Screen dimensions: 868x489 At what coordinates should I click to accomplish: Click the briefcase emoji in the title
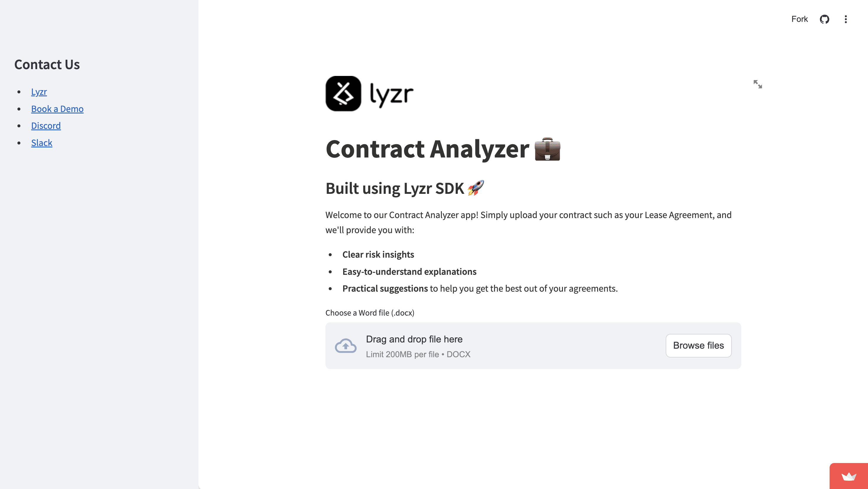[x=547, y=149]
